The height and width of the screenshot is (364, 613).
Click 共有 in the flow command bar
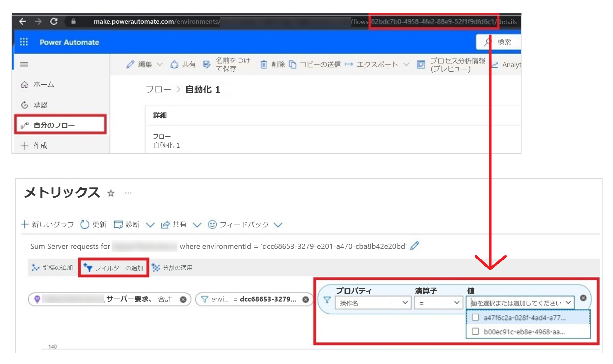click(183, 64)
